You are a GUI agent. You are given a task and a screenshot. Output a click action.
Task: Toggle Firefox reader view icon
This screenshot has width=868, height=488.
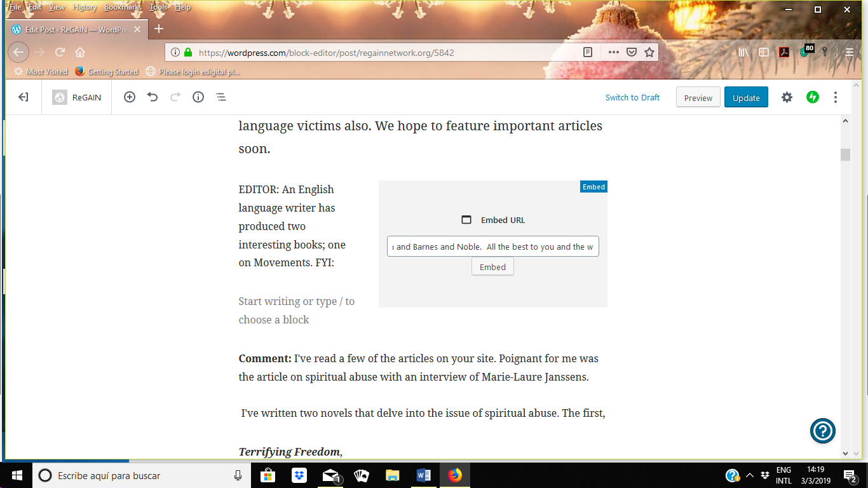coord(588,53)
